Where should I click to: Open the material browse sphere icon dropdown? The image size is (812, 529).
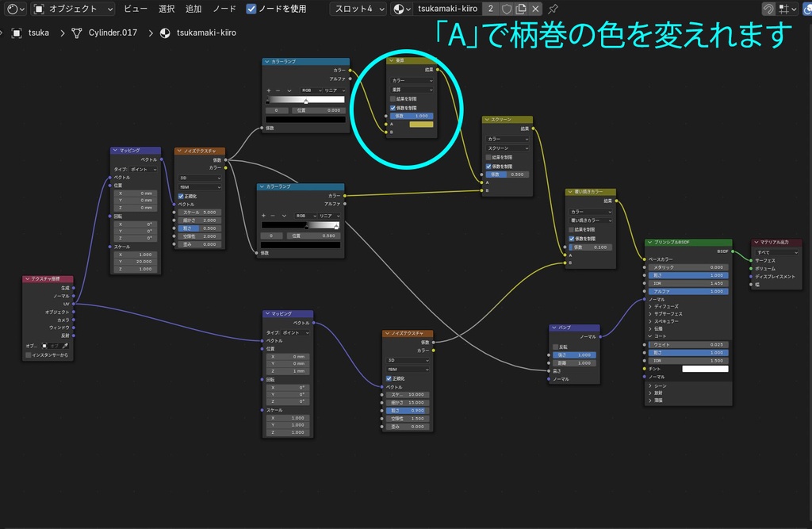401,9
